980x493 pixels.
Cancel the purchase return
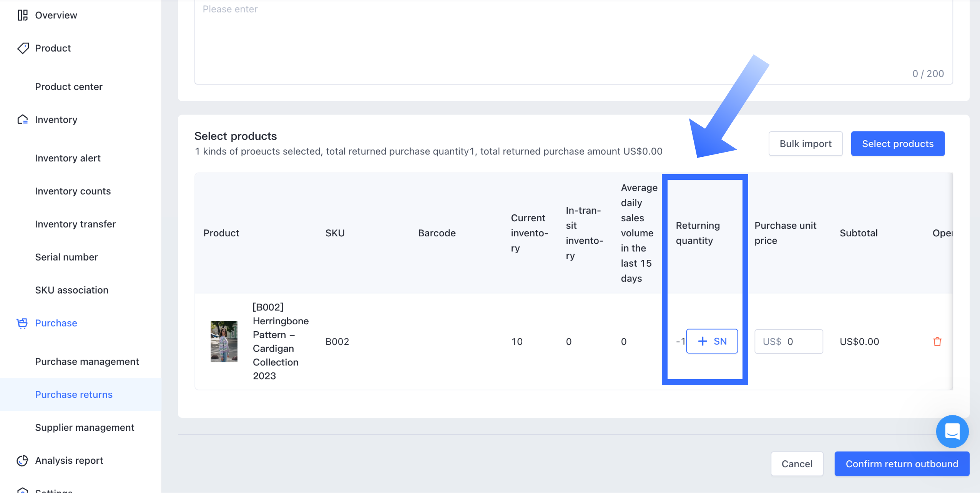pyautogui.click(x=797, y=464)
